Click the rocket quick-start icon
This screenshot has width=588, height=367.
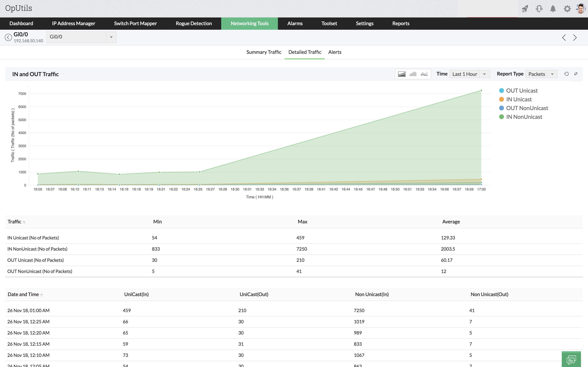(525, 9)
